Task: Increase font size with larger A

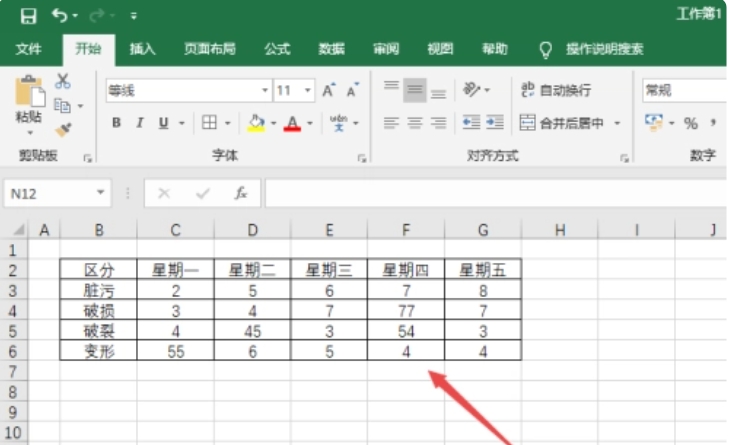Action: pos(328,90)
